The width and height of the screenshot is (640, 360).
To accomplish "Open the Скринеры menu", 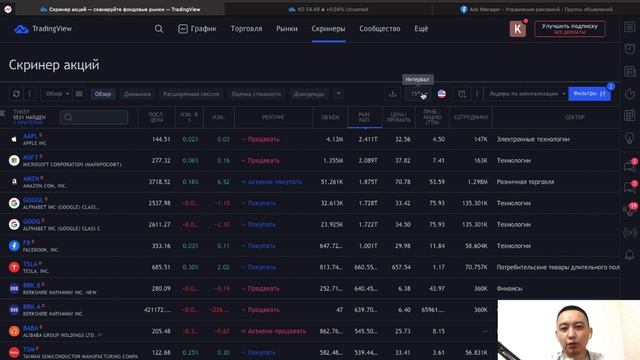I will pyautogui.click(x=329, y=29).
